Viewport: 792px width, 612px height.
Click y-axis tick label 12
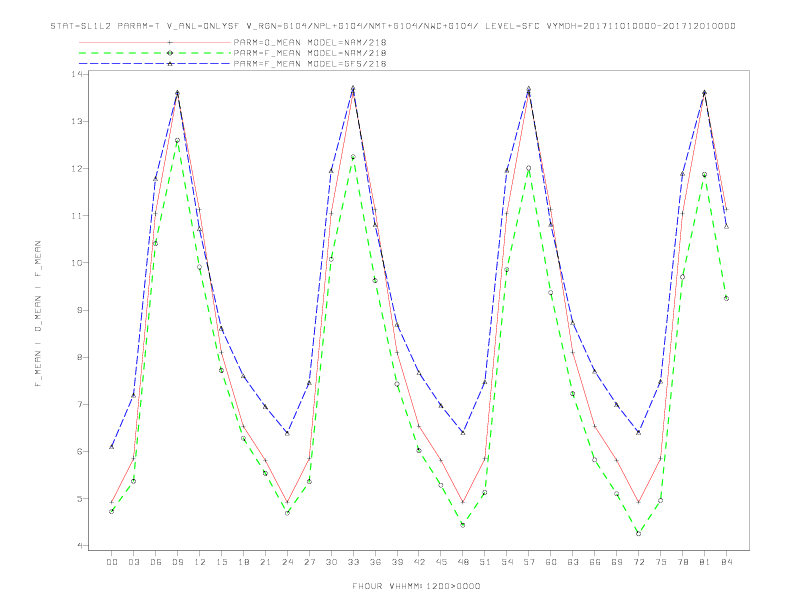point(77,169)
